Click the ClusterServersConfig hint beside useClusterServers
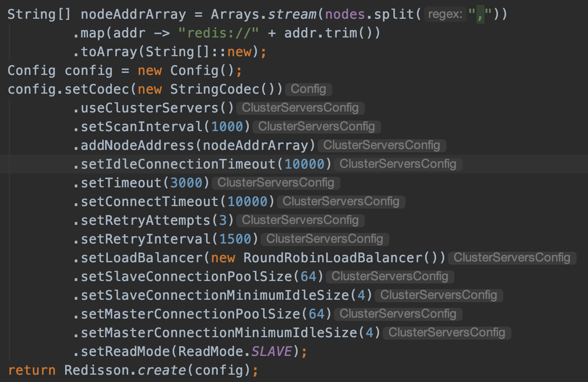This screenshot has width=588, height=382. (300, 108)
